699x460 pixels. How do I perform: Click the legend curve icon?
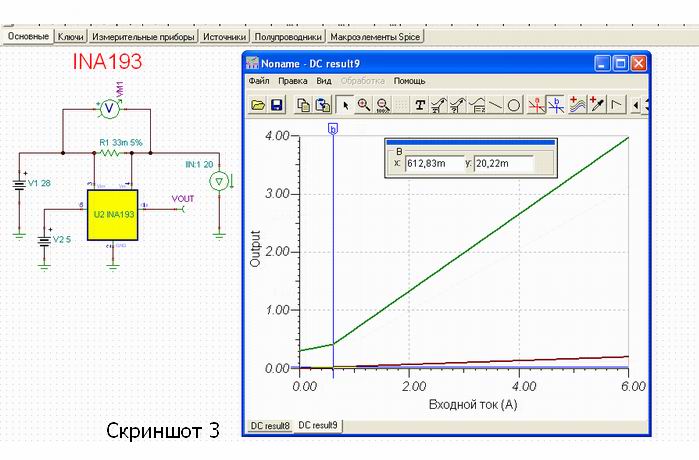click(477, 105)
